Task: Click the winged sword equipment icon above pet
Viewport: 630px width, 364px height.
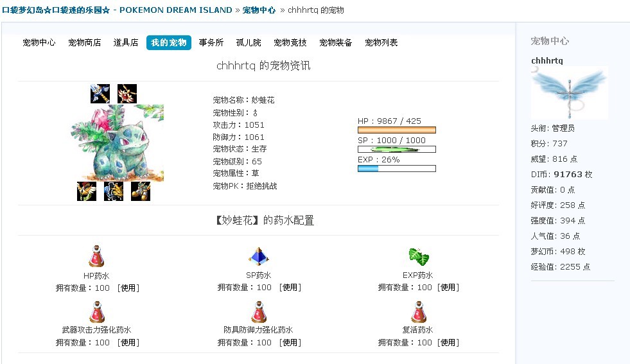Action: pyautogui.click(x=100, y=94)
